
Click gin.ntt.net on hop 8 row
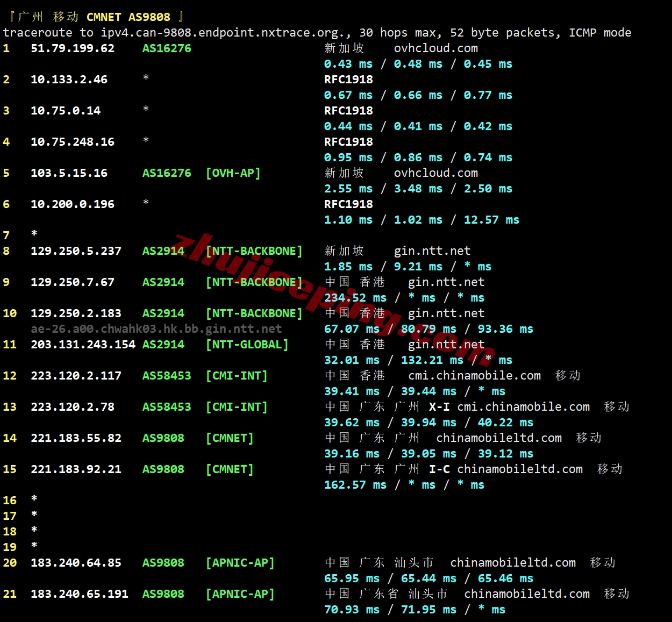point(432,251)
